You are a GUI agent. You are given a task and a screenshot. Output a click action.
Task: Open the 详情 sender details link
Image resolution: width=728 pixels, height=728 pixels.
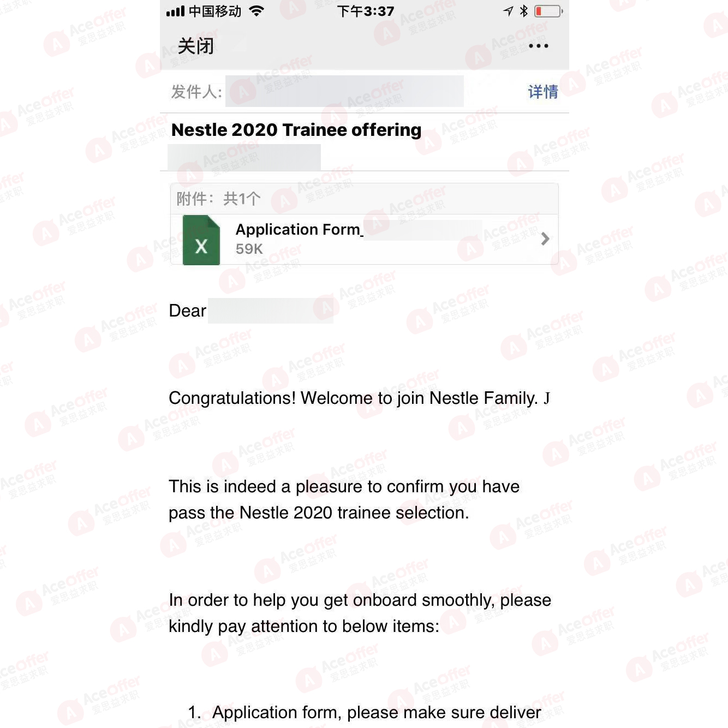(x=542, y=92)
